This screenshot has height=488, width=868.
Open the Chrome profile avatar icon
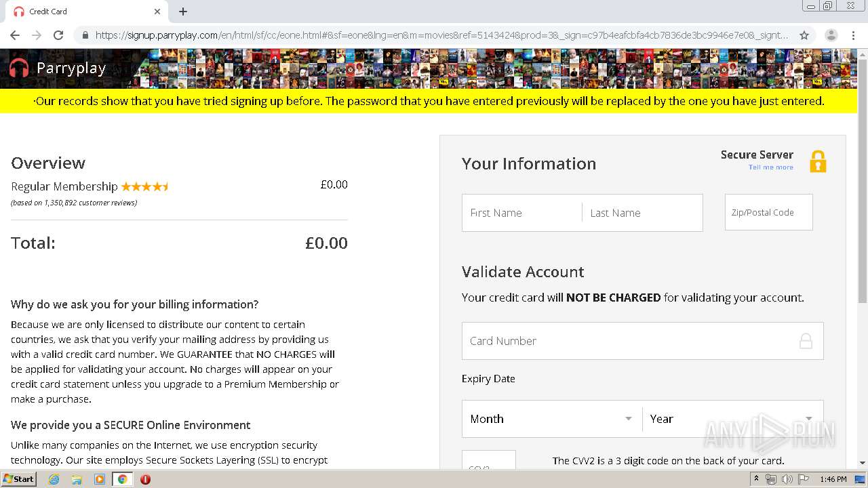[x=831, y=35]
